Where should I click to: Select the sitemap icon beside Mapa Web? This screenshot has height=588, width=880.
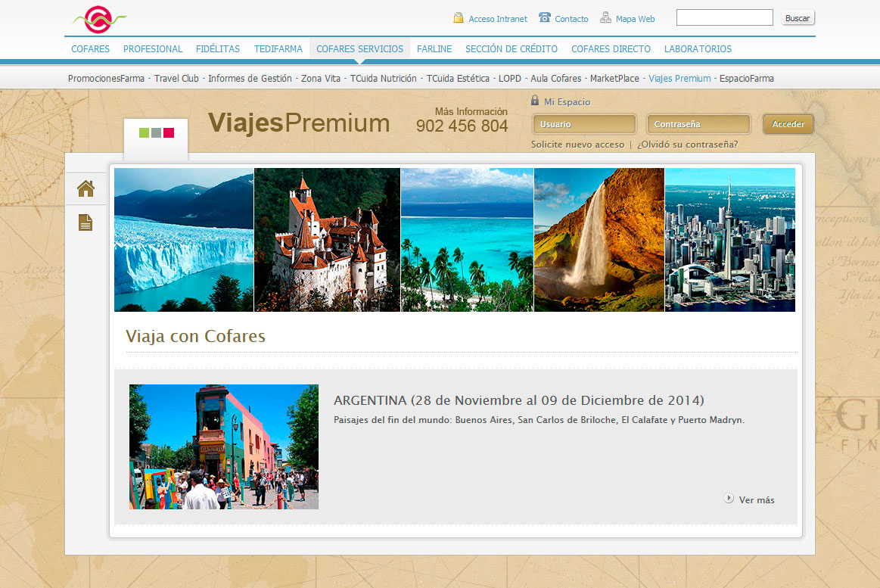tap(604, 17)
